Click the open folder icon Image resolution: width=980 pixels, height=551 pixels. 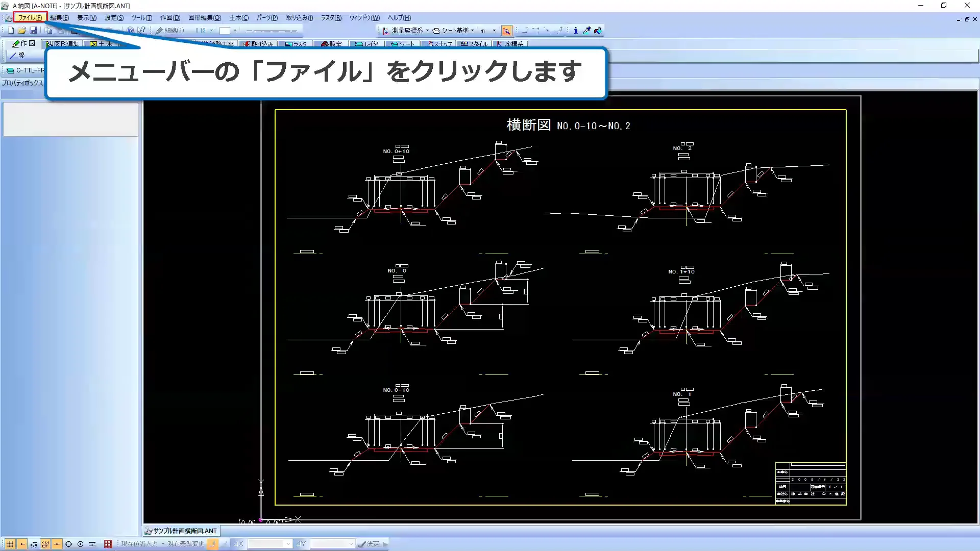click(x=22, y=31)
